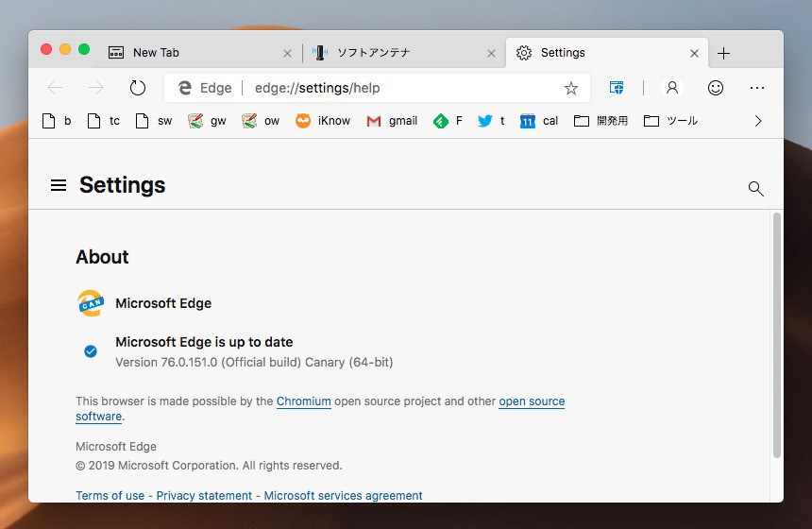Click the About heading
The image size is (812, 529).
[102, 257]
